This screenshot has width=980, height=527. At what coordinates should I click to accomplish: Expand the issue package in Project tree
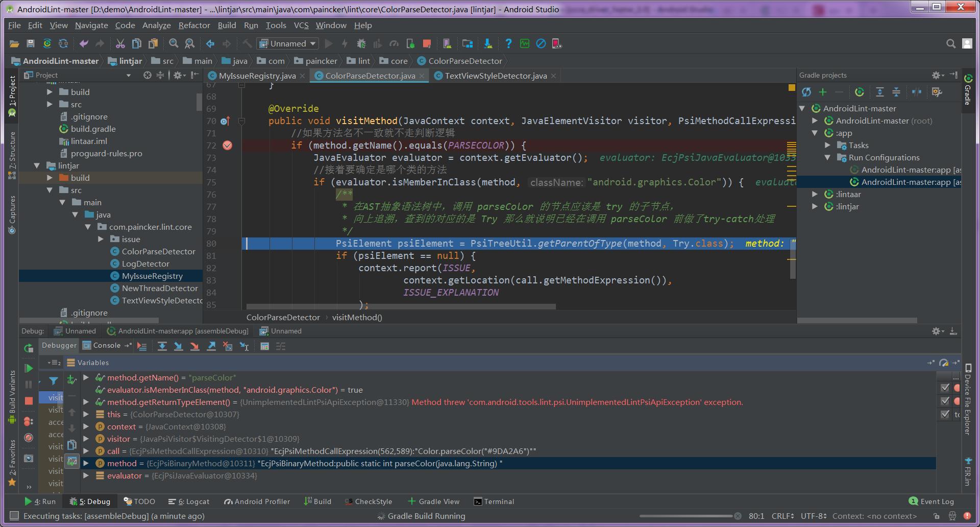point(101,239)
